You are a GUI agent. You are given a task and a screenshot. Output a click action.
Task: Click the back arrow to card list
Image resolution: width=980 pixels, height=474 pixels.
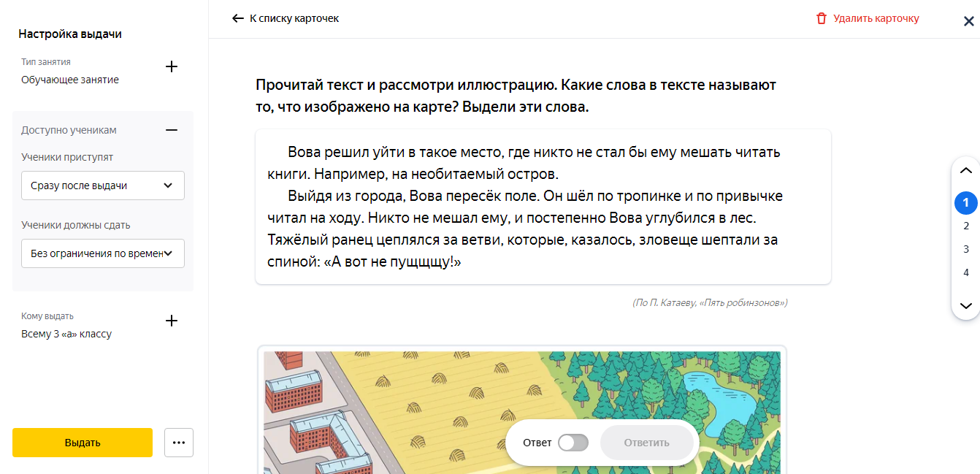click(x=237, y=18)
